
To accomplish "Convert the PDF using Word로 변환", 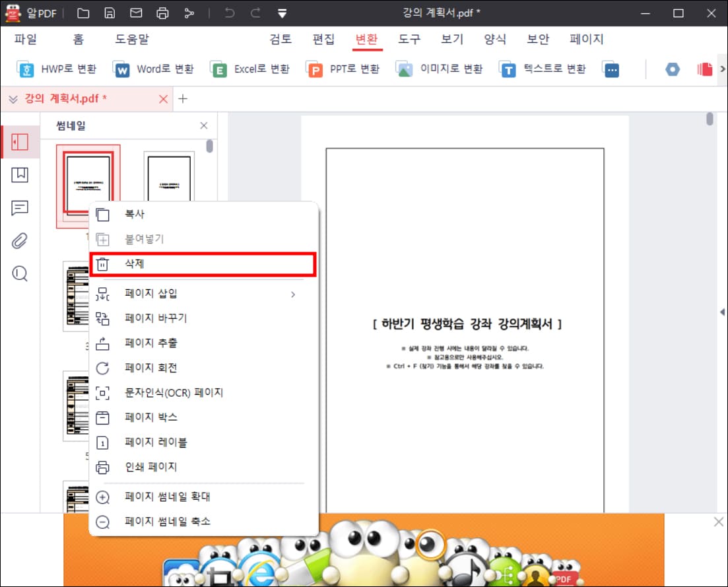I will pyautogui.click(x=153, y=69).
